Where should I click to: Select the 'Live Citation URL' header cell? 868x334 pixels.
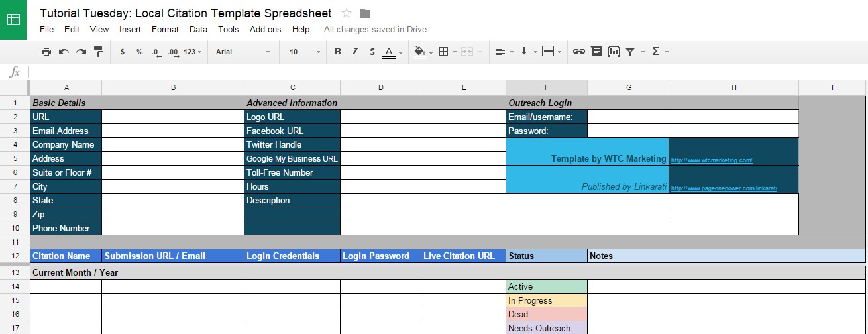[x=464, y=256]
